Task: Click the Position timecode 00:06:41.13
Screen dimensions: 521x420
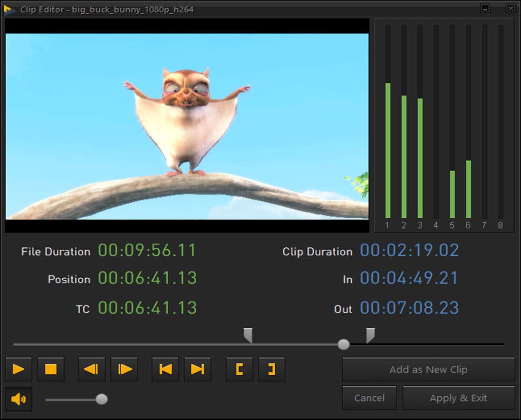Action: click(x=147, y=278)
